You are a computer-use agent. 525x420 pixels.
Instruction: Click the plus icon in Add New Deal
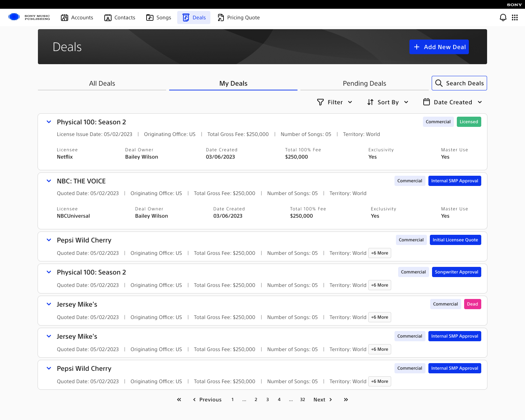tap(417, 47)
